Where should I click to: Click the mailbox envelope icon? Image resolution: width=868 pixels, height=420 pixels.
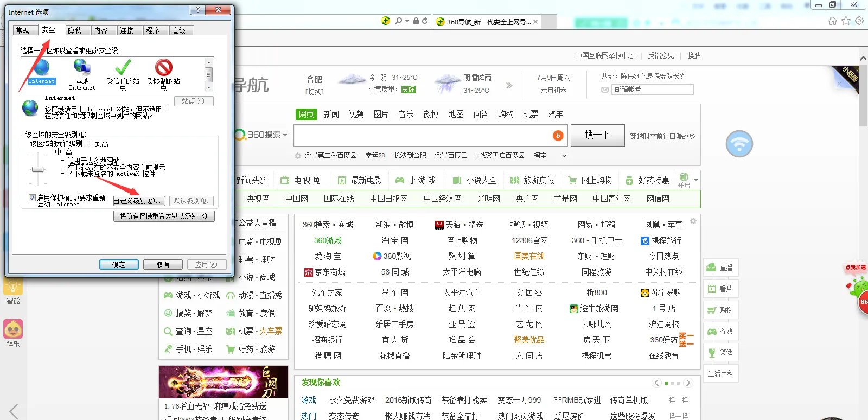tap(605, 90)
